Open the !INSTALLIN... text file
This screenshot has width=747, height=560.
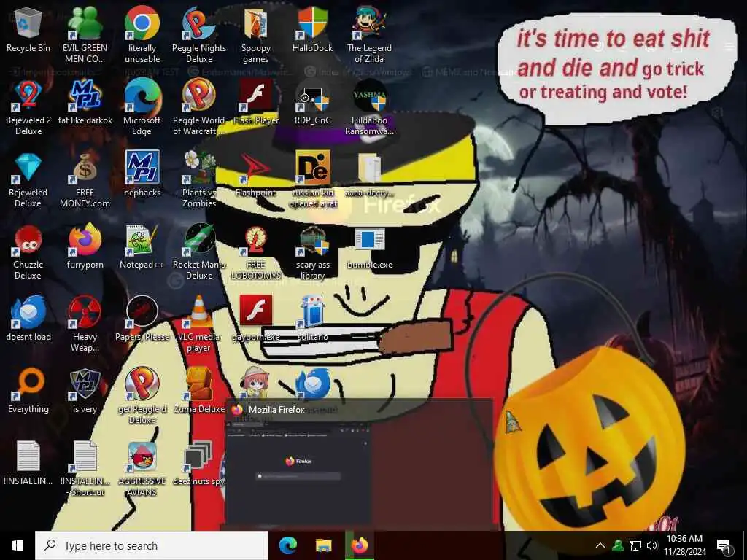pyautogui.click(x=28, y=463)
